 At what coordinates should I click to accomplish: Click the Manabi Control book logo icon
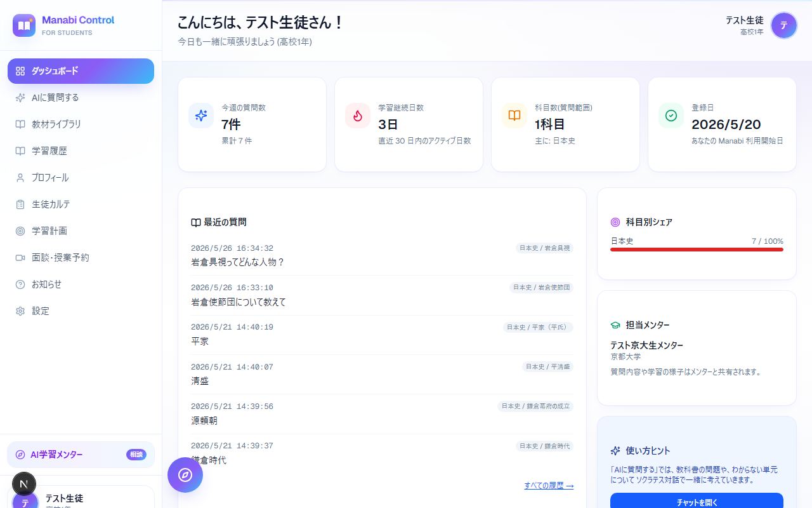(24, 25)
